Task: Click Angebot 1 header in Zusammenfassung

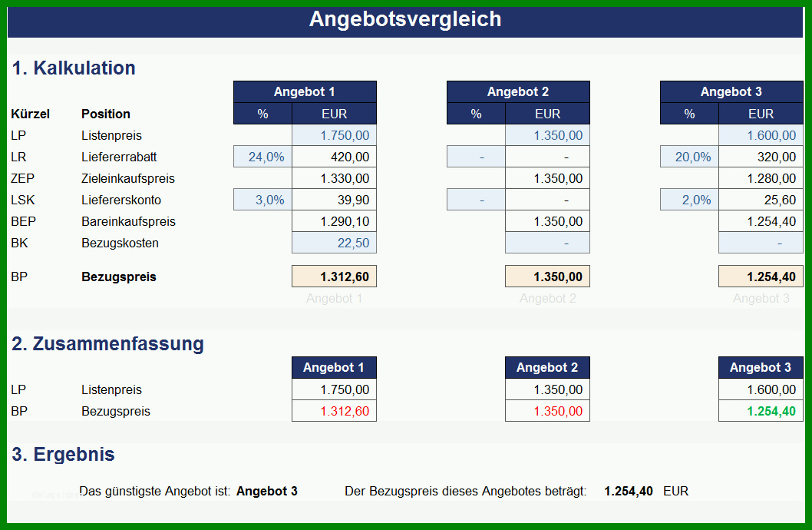Action: [x=334, y=367]
